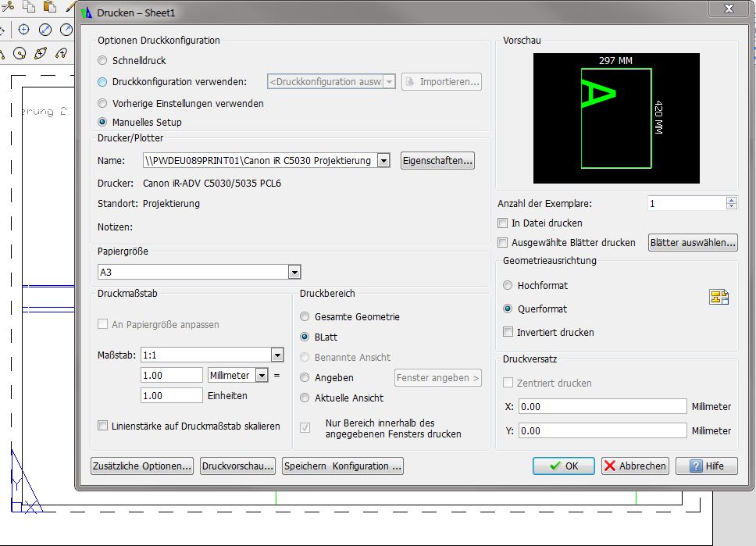Click the Anzahl der Exemplare field
The width and height of the screenshot is (756, 546).
(x=687, y=204)
